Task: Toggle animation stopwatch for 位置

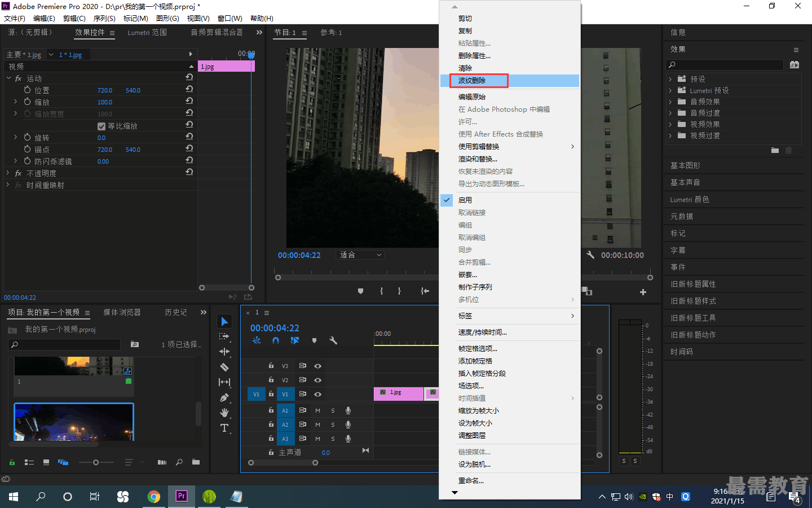Action: pyautogui.click(x=27, y=90)
